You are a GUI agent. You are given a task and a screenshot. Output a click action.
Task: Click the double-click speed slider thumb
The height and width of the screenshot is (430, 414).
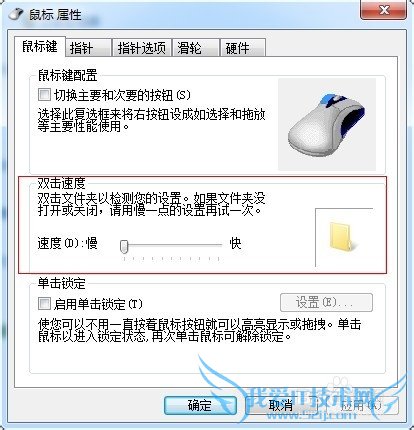tap(124, 246)
